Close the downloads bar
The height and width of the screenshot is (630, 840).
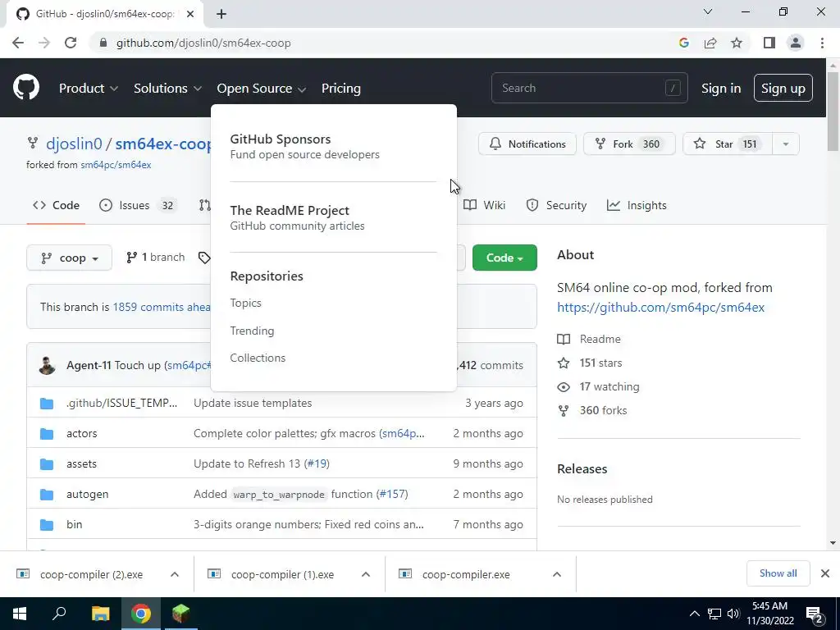click(x=825, y=573)
